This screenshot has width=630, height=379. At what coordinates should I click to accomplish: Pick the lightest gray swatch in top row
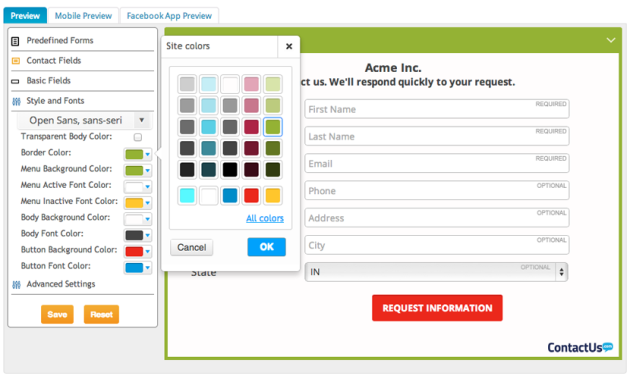187,84
